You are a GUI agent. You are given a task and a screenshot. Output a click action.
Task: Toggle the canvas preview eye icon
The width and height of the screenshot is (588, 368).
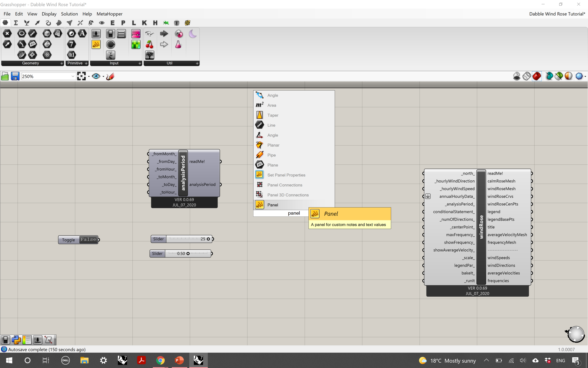tap(96, 77)
